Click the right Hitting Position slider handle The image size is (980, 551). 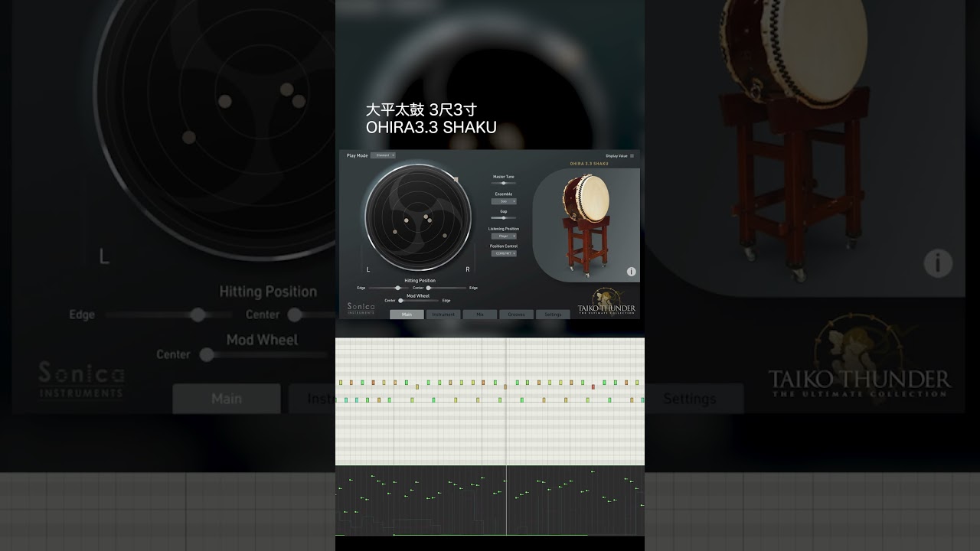pos(428,288)
